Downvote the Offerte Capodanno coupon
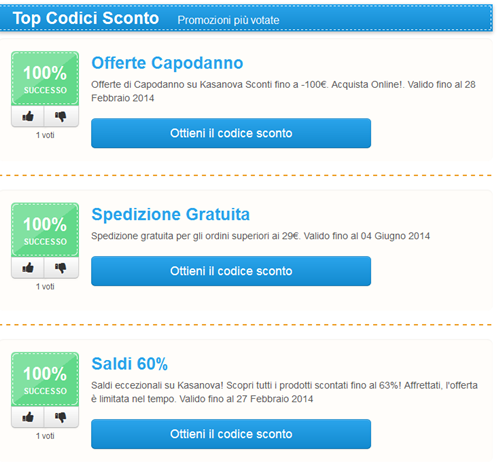500x474 pixels. coord(61,116)
